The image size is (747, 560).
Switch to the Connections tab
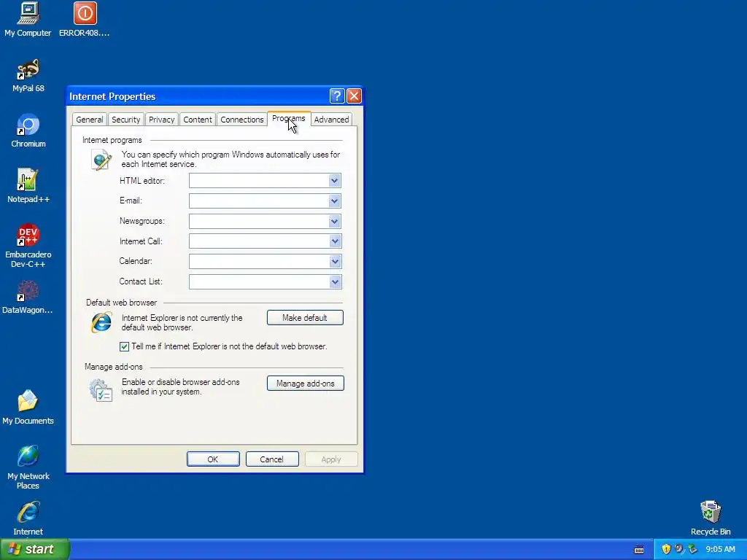(x=242, y=120)
